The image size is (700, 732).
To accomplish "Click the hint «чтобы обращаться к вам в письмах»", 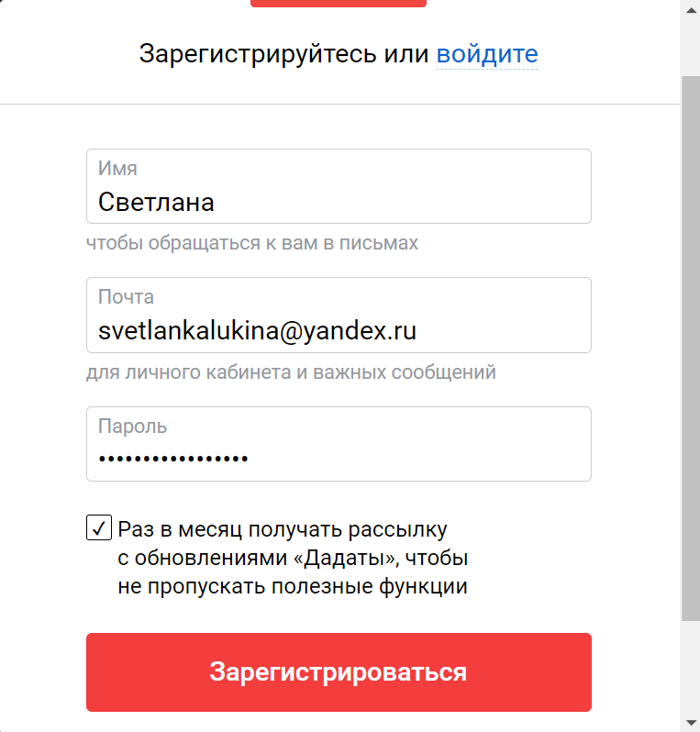I will coord(252,243).
